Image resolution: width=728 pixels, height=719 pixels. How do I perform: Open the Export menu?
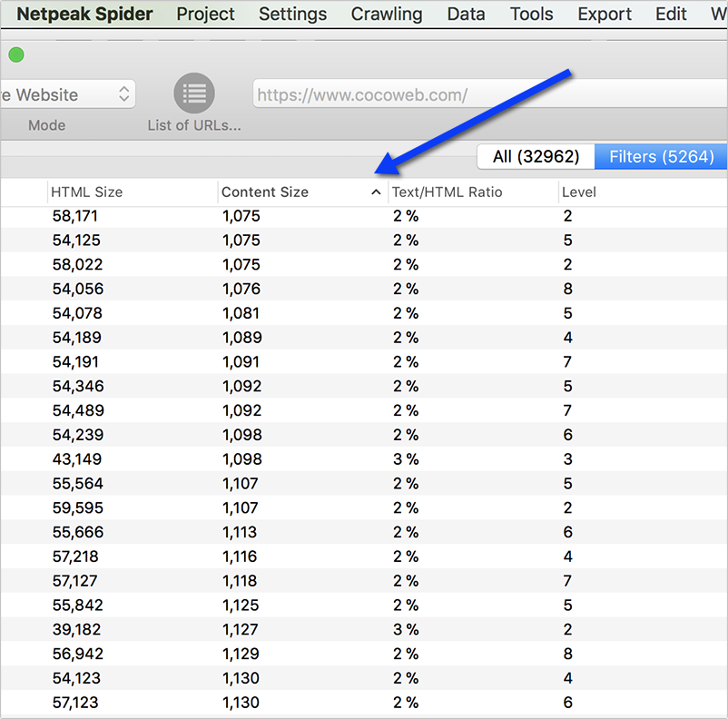coord(605,14)
